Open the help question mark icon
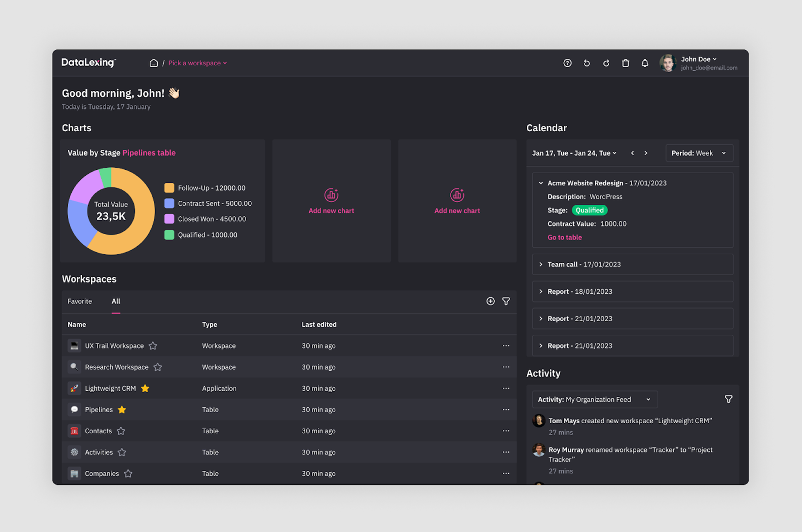The height and width of the screenshot is (532, 802). [x=567, y=63]
